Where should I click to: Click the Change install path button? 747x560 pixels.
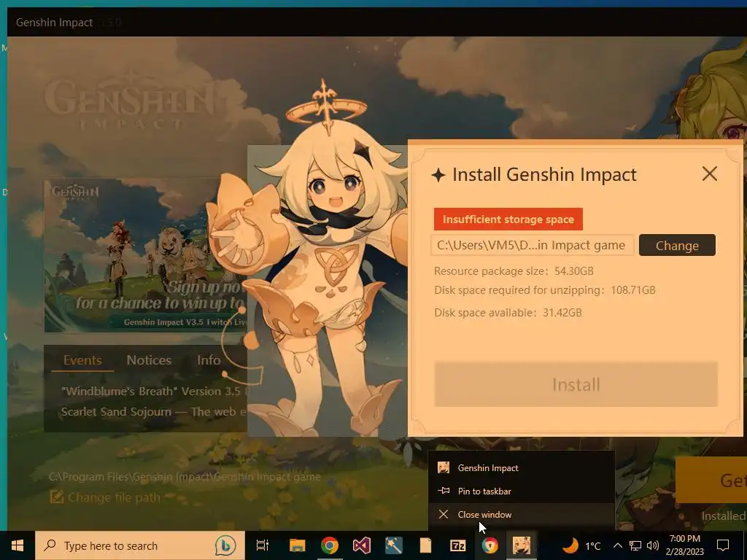point(677,245)
